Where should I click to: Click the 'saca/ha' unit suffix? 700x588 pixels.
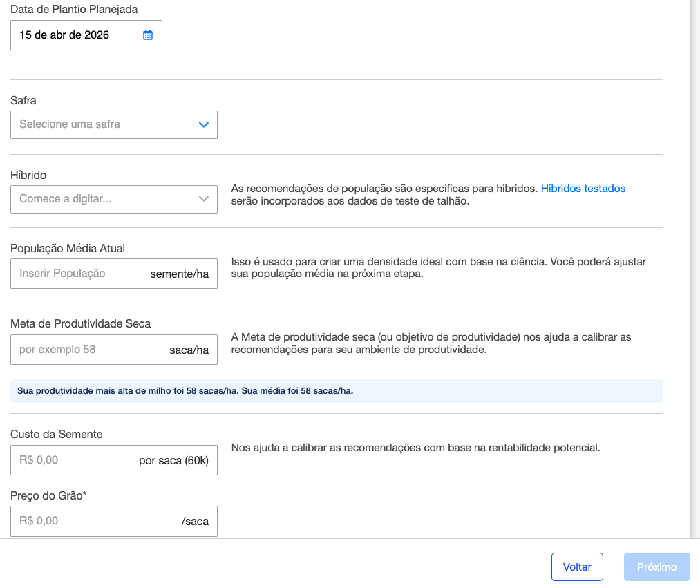click(x=189, y=350)
